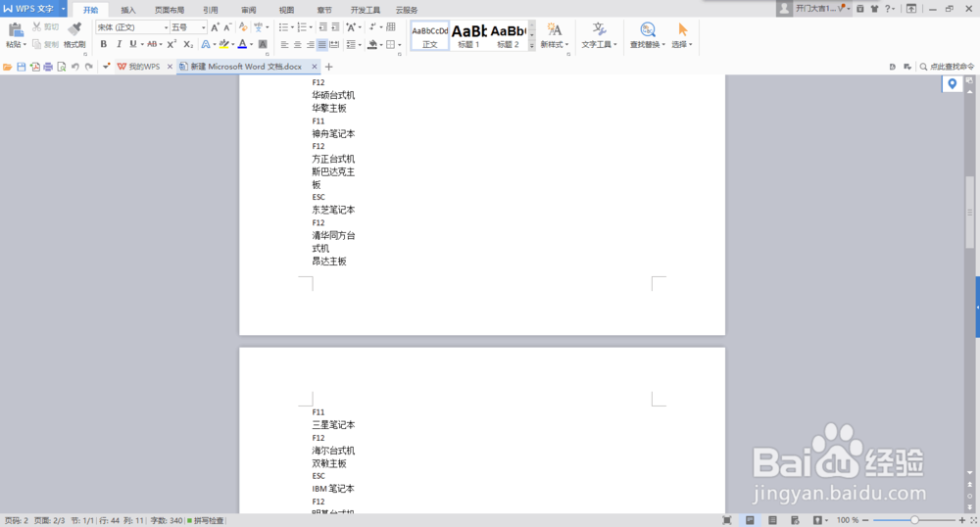Toggle bold formatting

point(104,44)
